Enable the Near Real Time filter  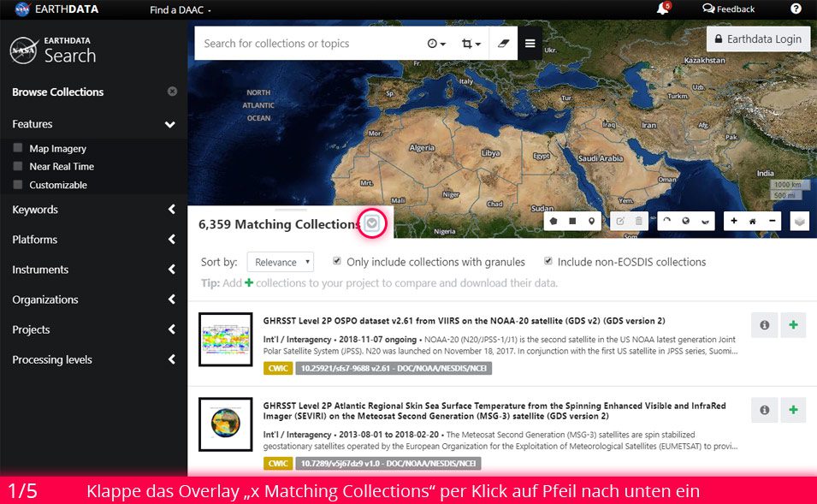pos(18,166)
